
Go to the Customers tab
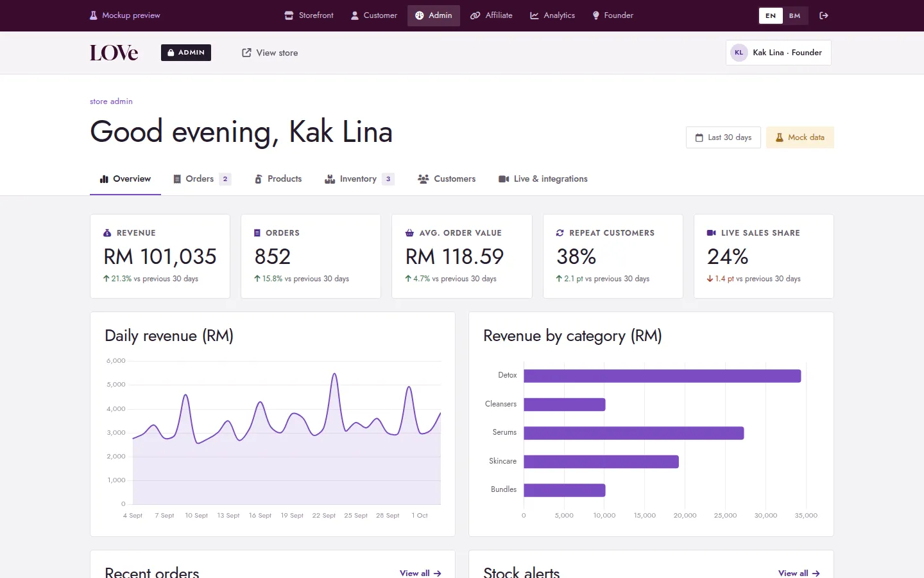click(x=447, y=179)
